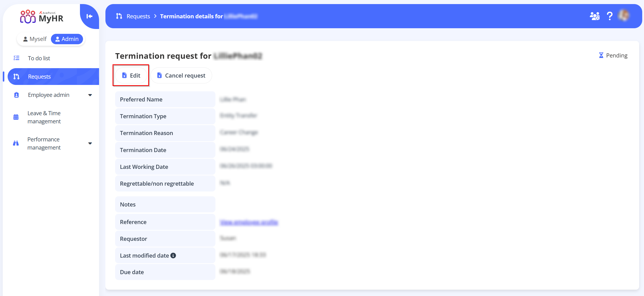Click the info icon beside Last modified date
This screenshot has height=296, width=644.
(173, 256)
